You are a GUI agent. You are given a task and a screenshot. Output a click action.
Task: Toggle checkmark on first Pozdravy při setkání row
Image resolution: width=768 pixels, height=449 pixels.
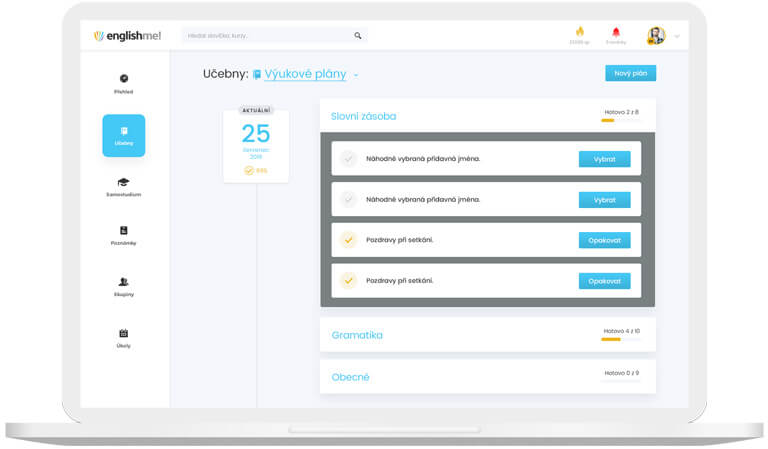[348, 240]
